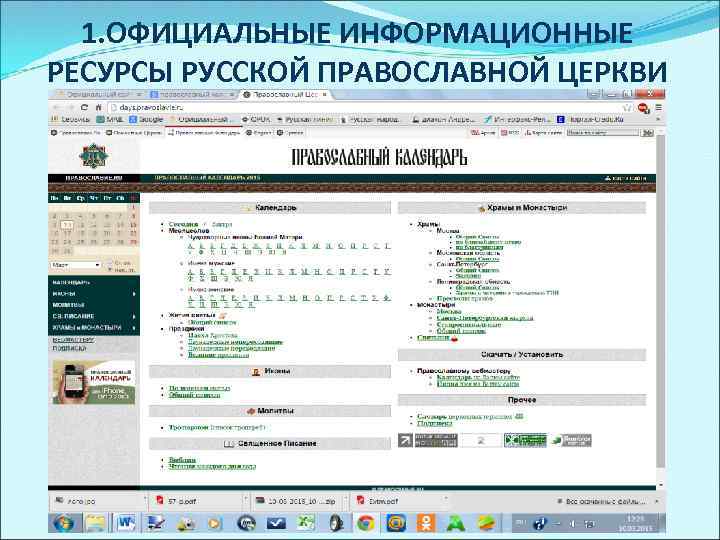Click the green rating banner at bottom
The height and width of the screenshot is (540, 720).
[x=525, y=440]
